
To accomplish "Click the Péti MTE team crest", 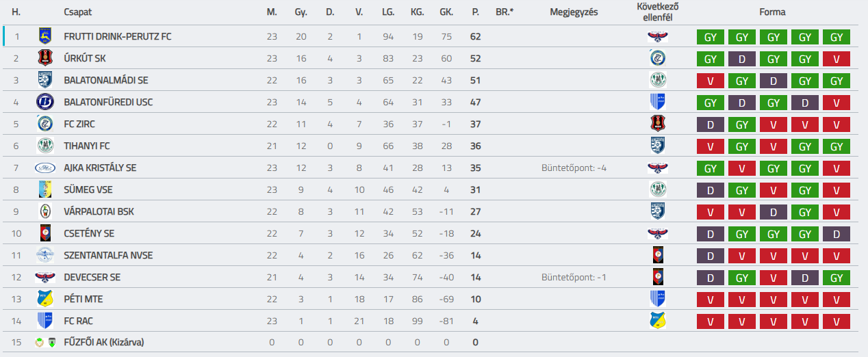I will click(45, 299).
